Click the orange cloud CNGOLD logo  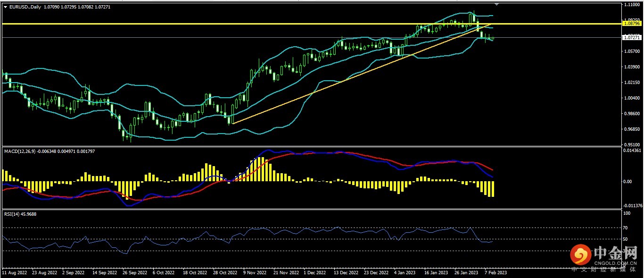click(x=580, y=255)
